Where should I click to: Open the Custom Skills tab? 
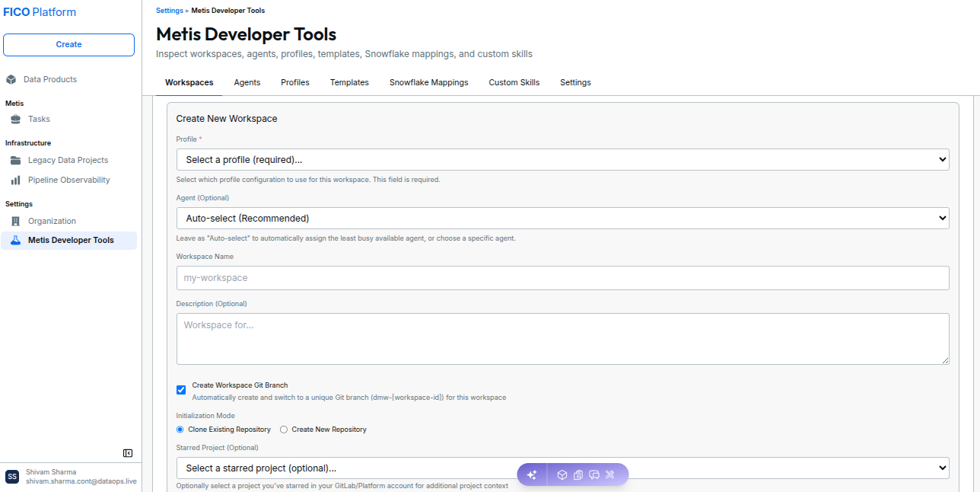click(x=514, y=82)
